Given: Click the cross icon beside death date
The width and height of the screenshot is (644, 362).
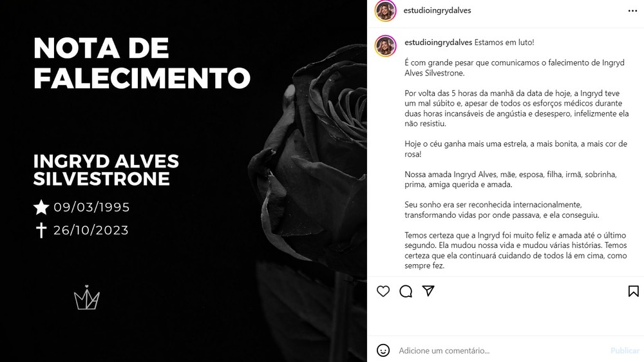Looking at the screenshot, I should tap(41, 230).
